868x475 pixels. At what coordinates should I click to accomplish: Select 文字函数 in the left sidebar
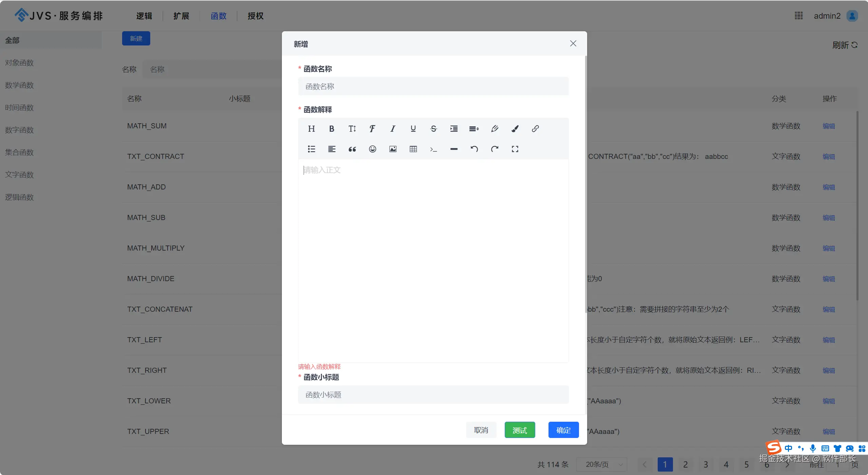click(19, 175)
